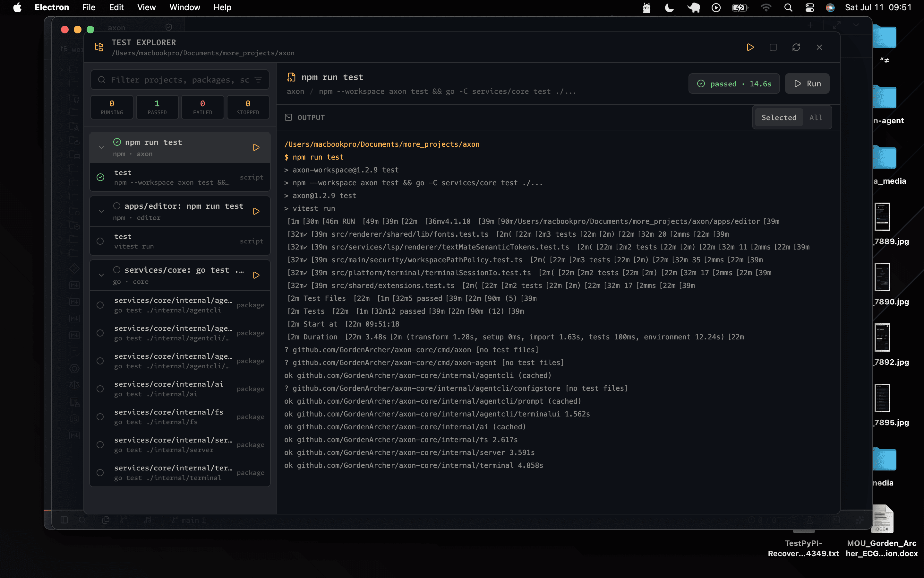Click the filter options icon in search box

(x=259, y=80)
